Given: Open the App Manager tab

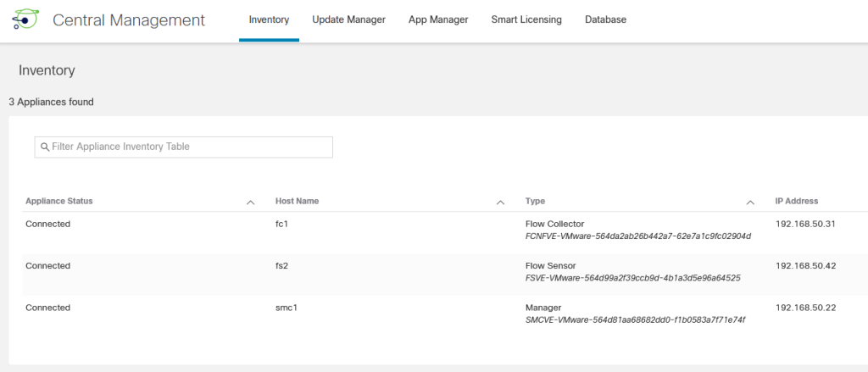Looking at the screenshot, I should [x=438, y=20].
